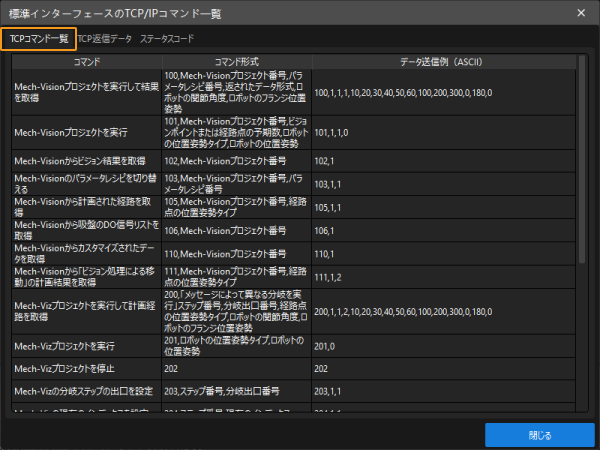Select the data example cell 111,1,2
This screenshot has width=600, height=450.
443,277
